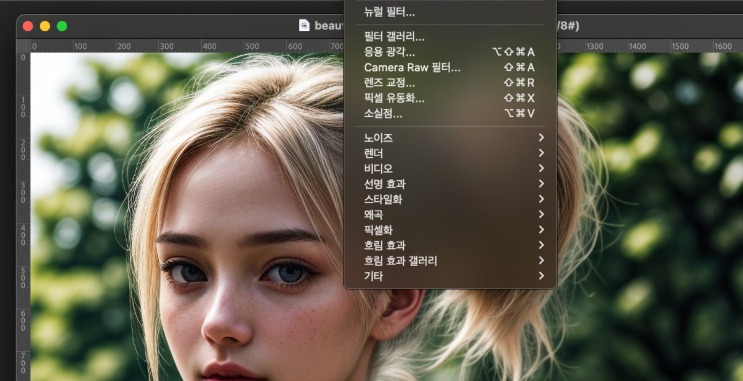Expand the 스타일화 submenu
The width and height of the screenshot is (743, 381).
click(450, 199)
